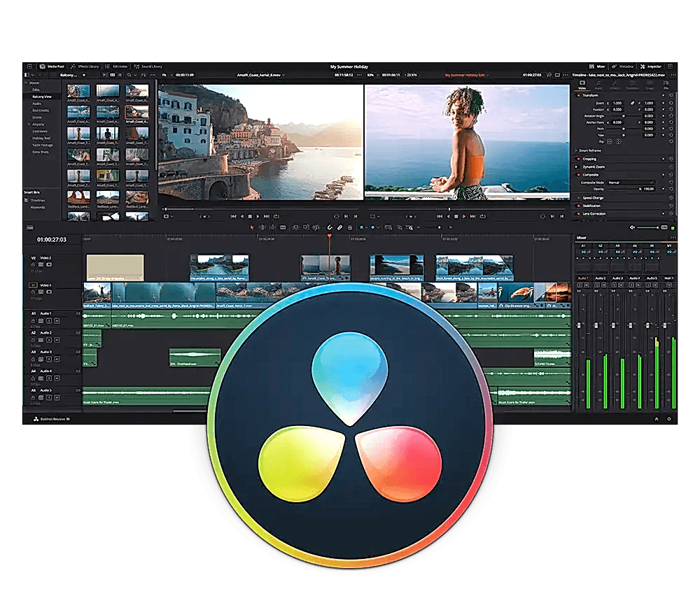Toggle the Cropping section enable dot

click(x=578, y=159)
